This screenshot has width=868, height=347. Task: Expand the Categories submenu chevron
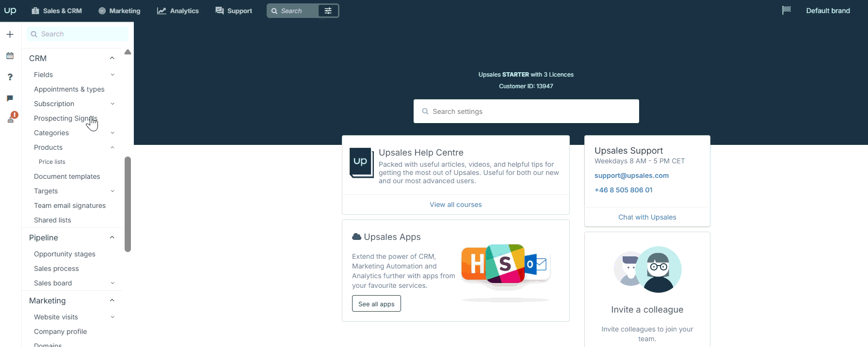[x=113, y=133]
